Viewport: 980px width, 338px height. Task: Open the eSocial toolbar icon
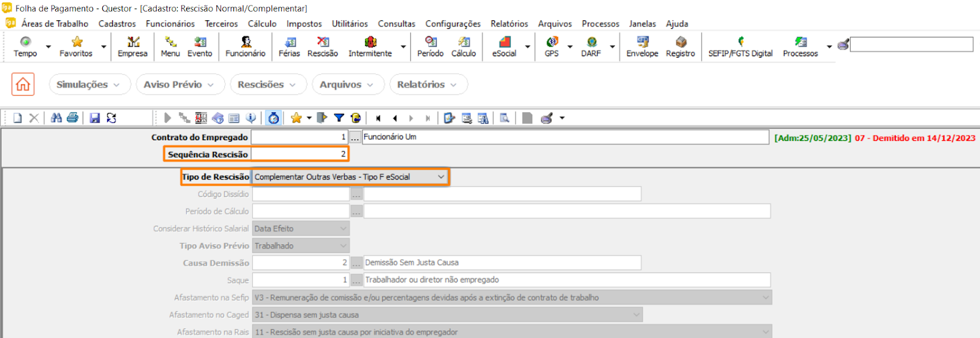point(504,47)
